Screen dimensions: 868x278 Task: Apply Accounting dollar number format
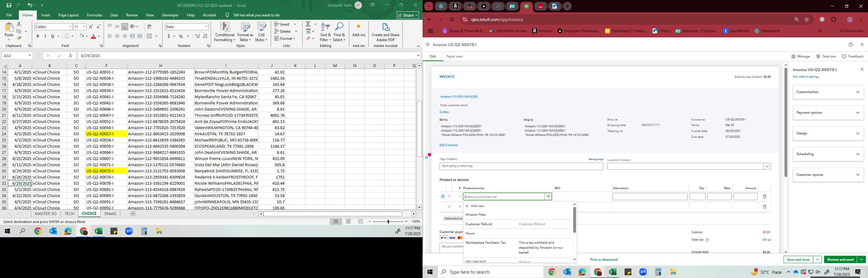[169, 36]
